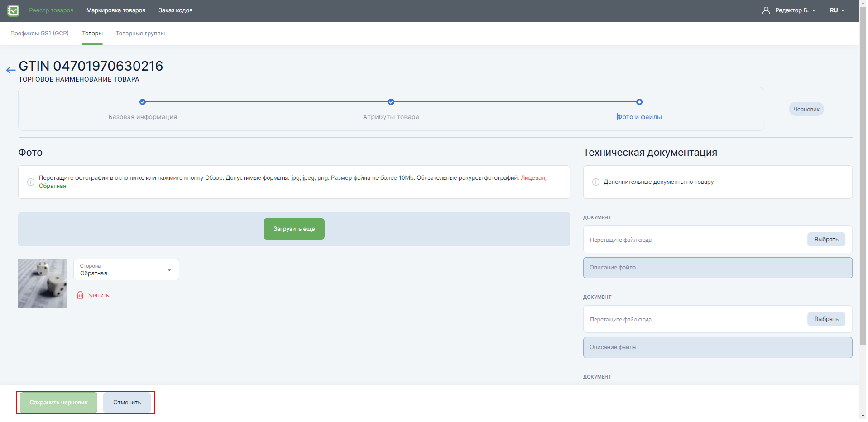Click Загрузить еще upload button
This screenshot has width=868, height=422.
point(294,229)
